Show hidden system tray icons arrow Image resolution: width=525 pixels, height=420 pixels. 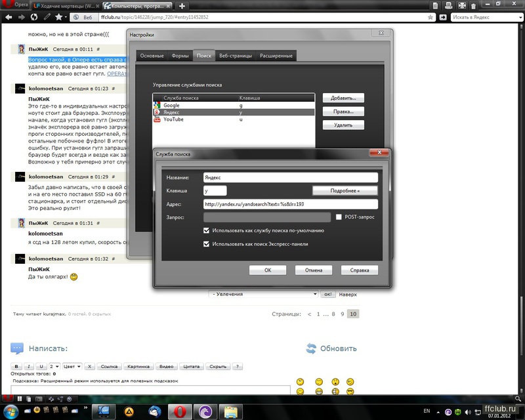click(x=438, y=412)
